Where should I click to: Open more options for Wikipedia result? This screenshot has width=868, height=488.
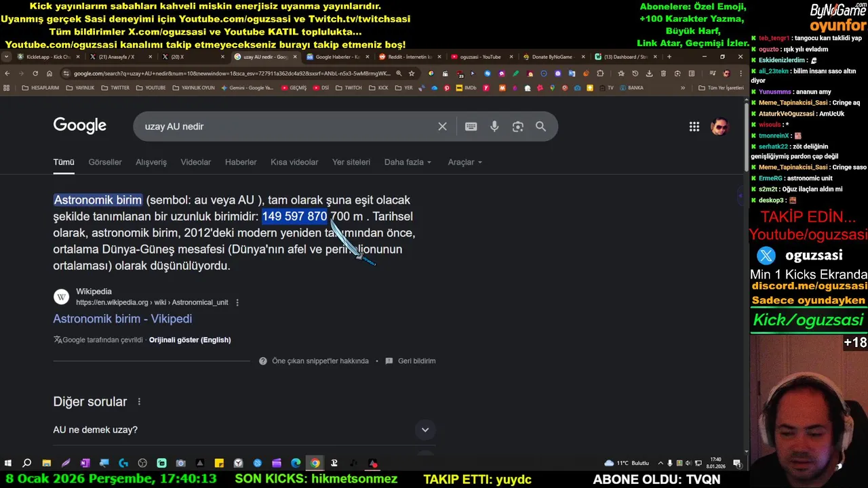point(237,302)
